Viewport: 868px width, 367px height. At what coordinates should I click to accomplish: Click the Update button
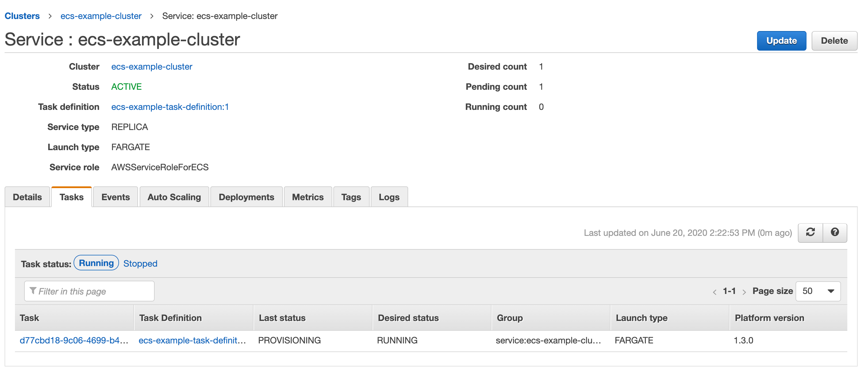(781, 41)
